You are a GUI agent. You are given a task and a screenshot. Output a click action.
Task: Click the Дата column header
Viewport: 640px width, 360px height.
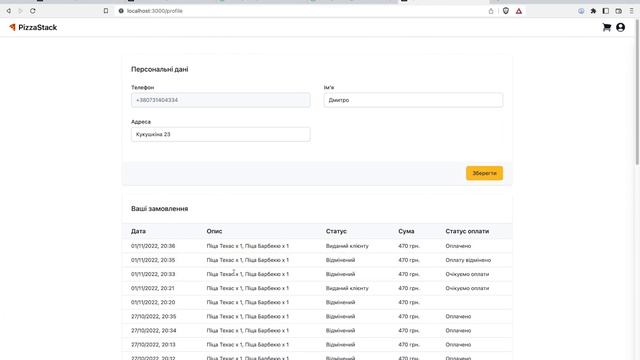tap(138, 231)
